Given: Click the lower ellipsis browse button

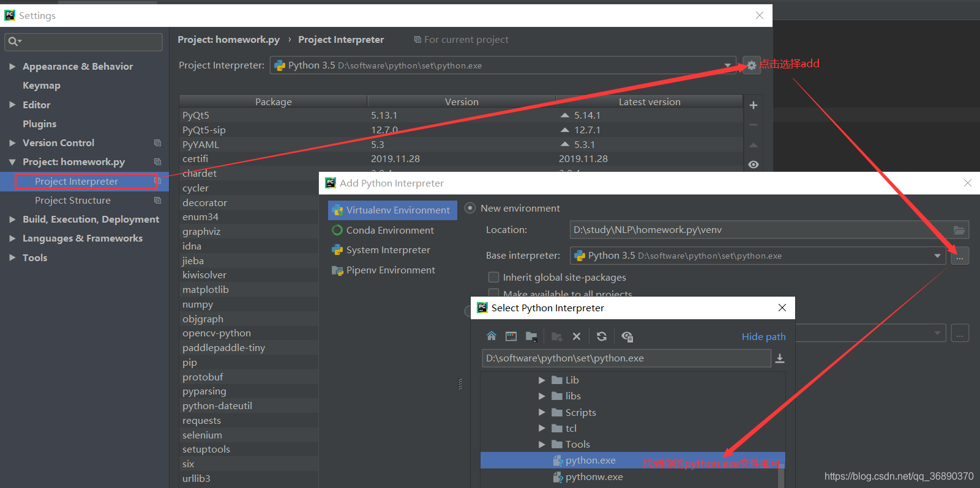Looking at the screenshot, I should point(960,333).
